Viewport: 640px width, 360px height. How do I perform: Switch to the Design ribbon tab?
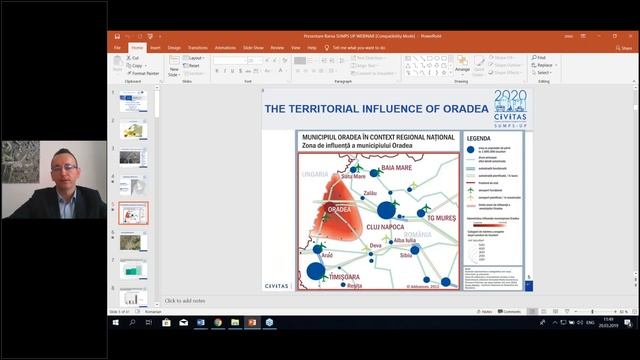[174, 48]
